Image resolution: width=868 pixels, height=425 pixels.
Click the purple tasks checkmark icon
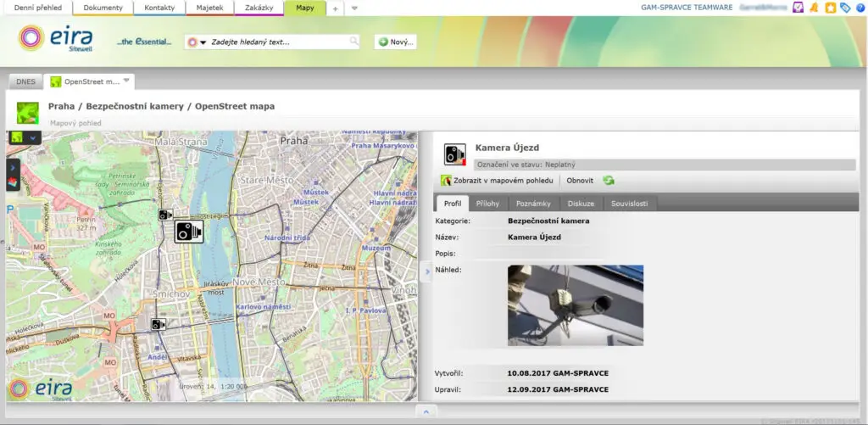[798, 8]
